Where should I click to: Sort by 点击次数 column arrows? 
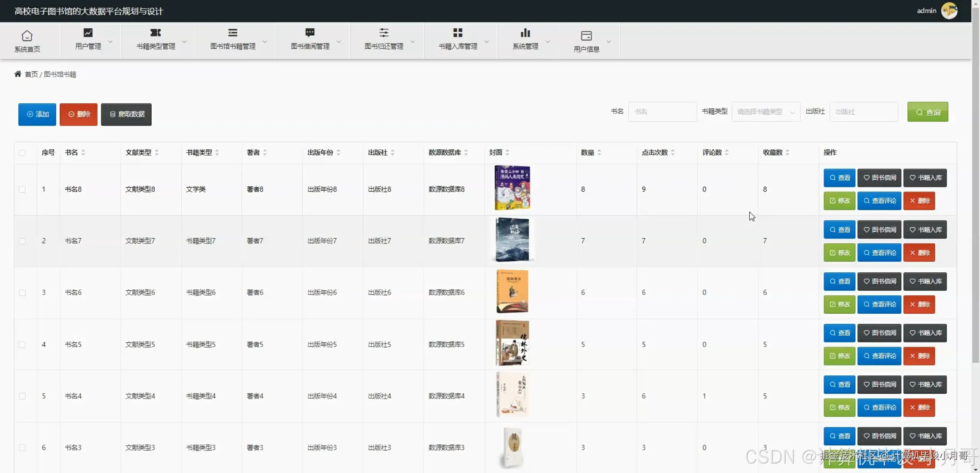[673, 152]
